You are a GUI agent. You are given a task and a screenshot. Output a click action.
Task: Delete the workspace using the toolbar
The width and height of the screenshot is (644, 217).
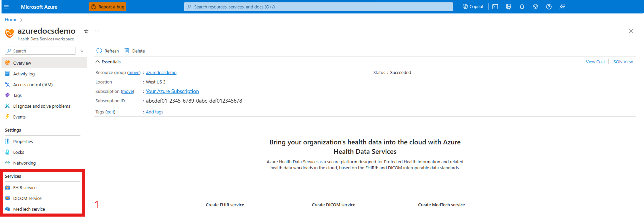pos(134,51)
